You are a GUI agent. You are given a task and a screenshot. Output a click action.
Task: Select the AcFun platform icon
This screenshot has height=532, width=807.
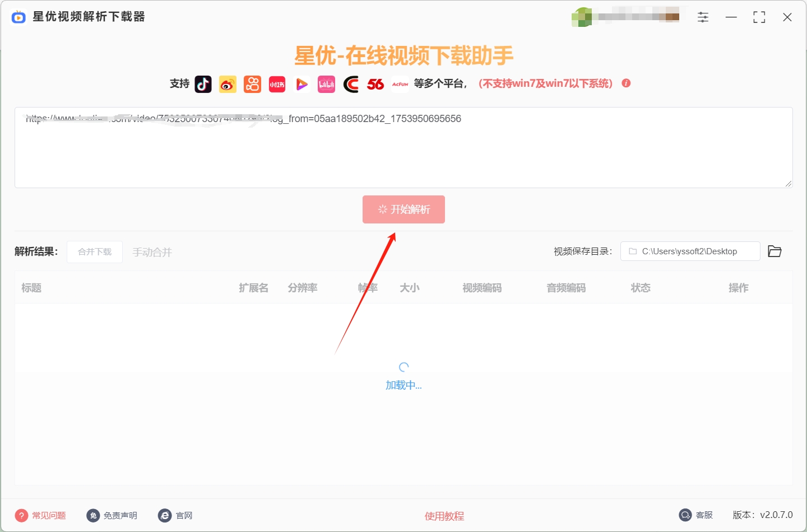(400, 84)
